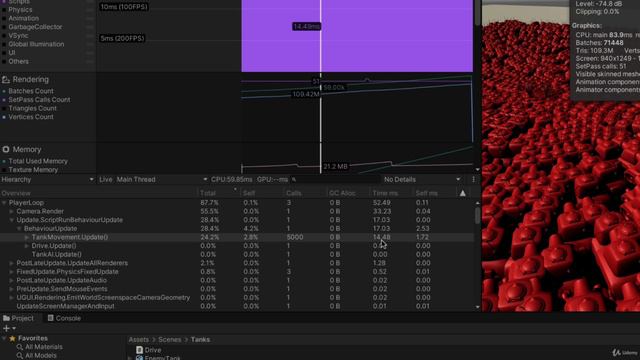
Task: Expand the Camera.Render row
Action: pos(11,211)
